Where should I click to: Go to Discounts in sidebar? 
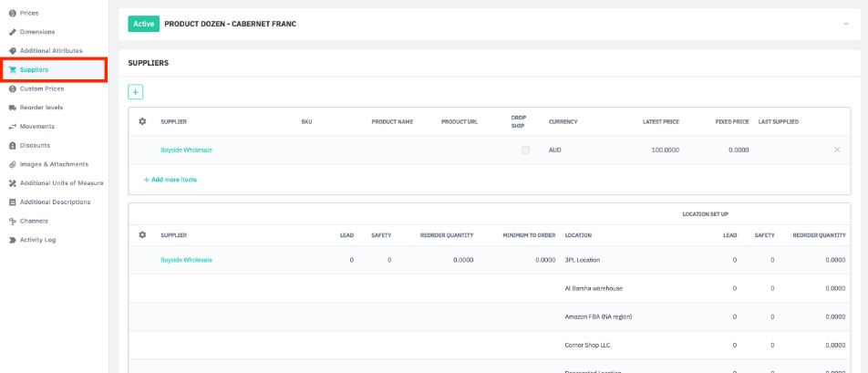[x=35, y=145]
